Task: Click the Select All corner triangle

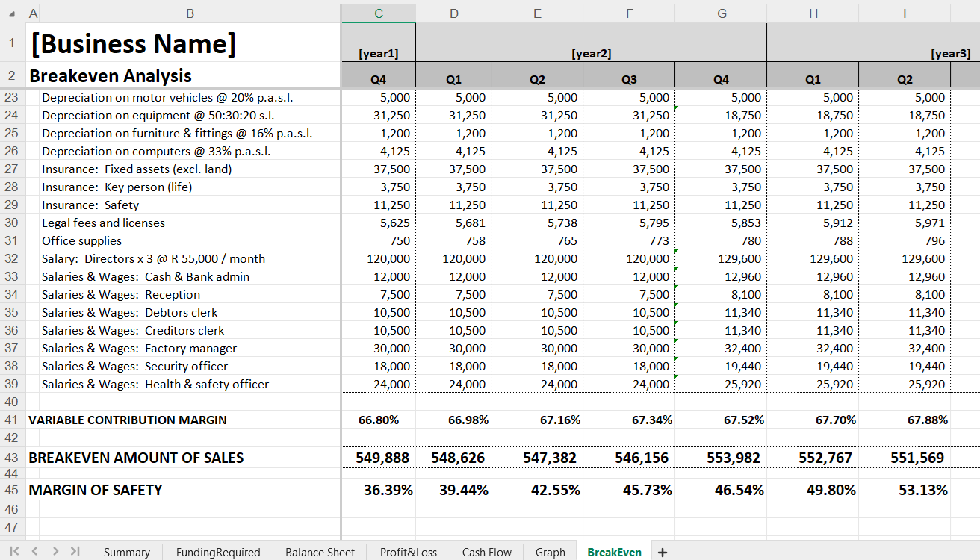Action: 12,13
